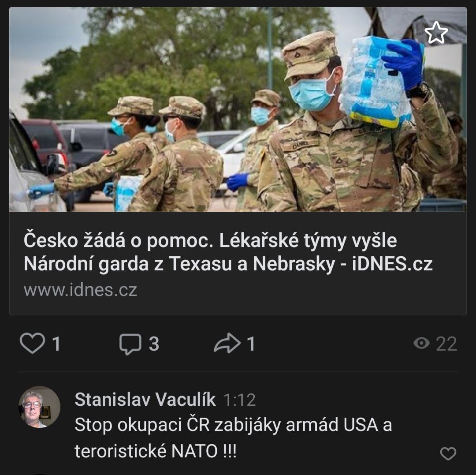Tap the comment count number 3
Screen dimensions: 476x475
[x=154, y=344]
